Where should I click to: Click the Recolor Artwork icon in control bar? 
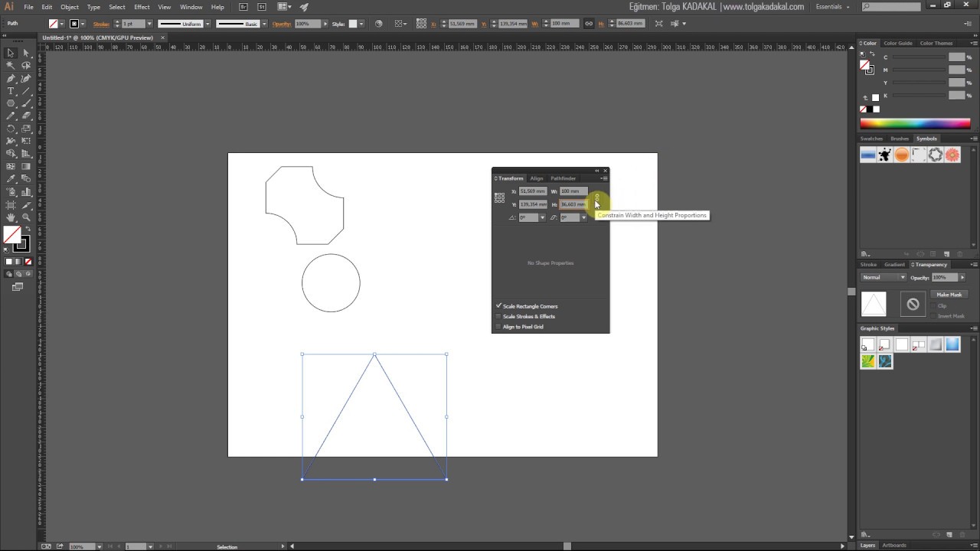378,23
